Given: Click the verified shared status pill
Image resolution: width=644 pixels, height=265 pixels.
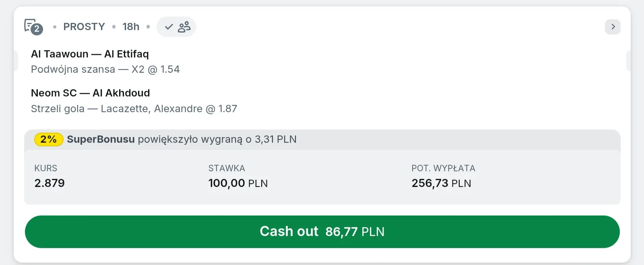Looking at the screenshot, I should tap(176, 27).
